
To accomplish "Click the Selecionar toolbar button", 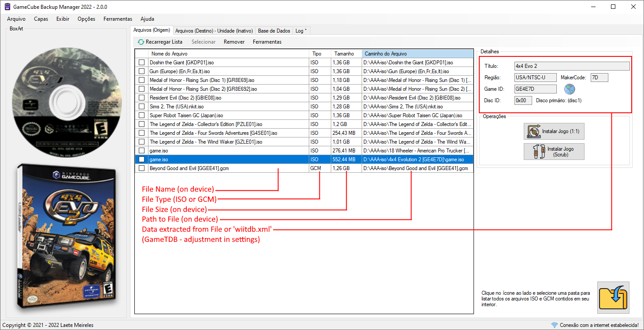I will (204, 42).
